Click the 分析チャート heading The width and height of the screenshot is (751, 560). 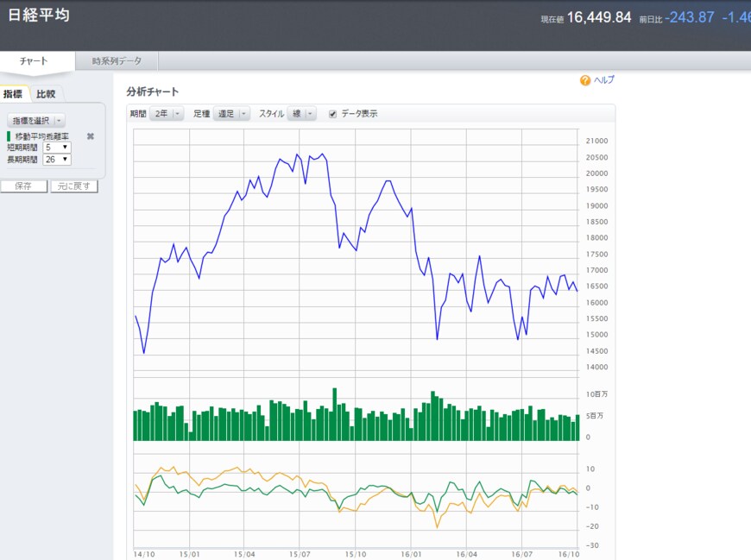[152, 91]
